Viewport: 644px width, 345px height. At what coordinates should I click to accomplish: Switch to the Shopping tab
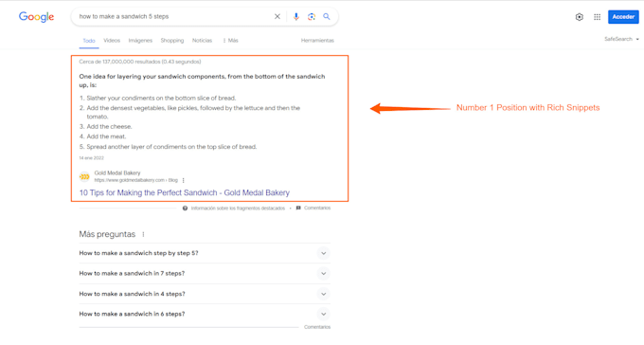click(x=172, y=41)
